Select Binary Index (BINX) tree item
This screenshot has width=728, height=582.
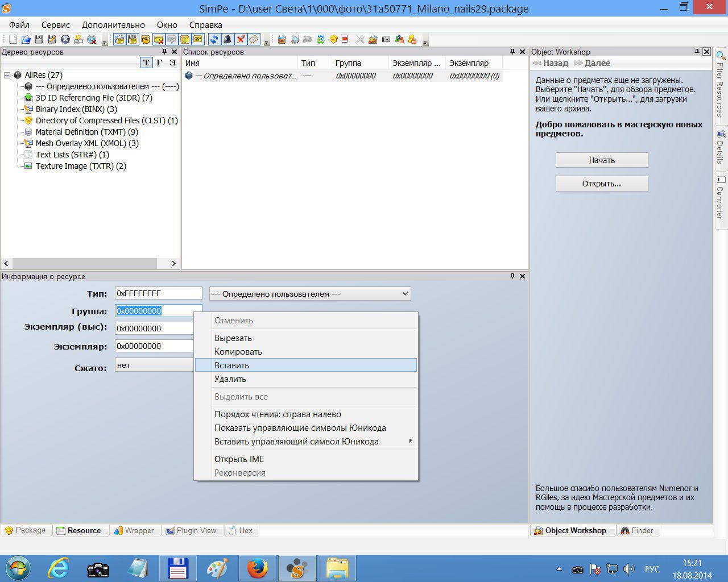[x=76, y=109]
